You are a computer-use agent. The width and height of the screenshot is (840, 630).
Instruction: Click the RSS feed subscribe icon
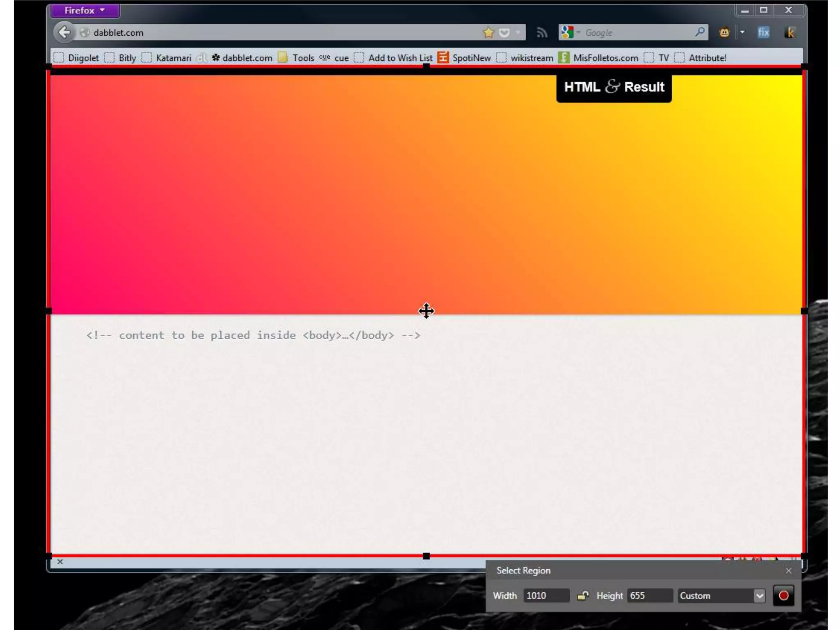point(542,32)
